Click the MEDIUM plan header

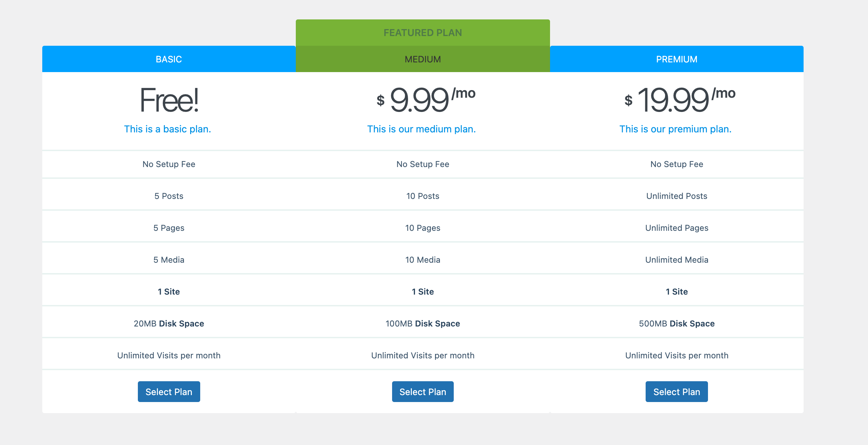pyautogui.click(x=423, y=59)
